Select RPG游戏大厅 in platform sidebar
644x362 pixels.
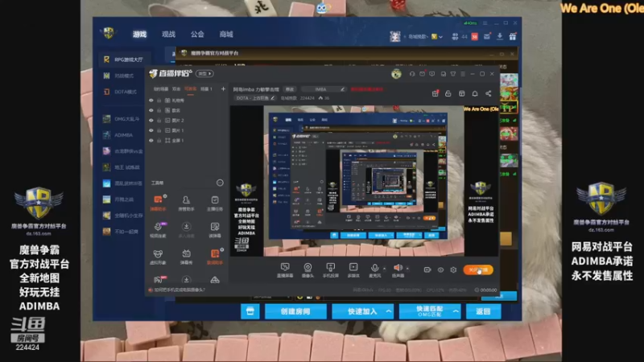[x=124, y=60]
